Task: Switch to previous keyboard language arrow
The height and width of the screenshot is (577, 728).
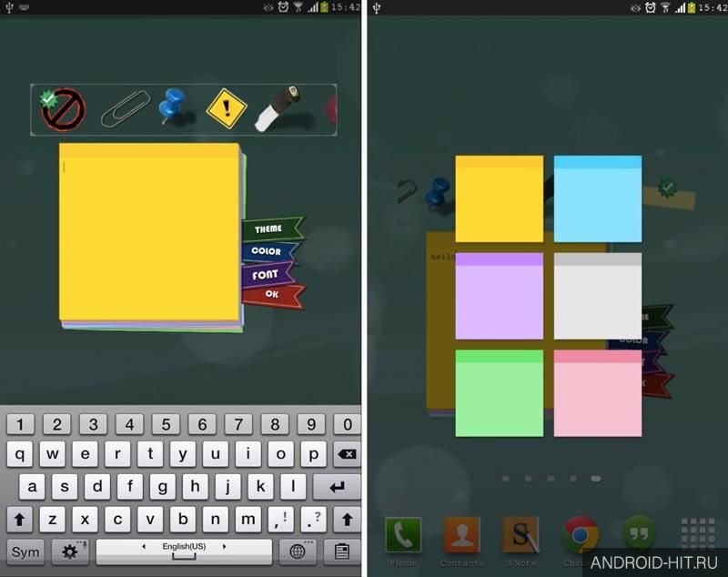Action: (144, 546)
